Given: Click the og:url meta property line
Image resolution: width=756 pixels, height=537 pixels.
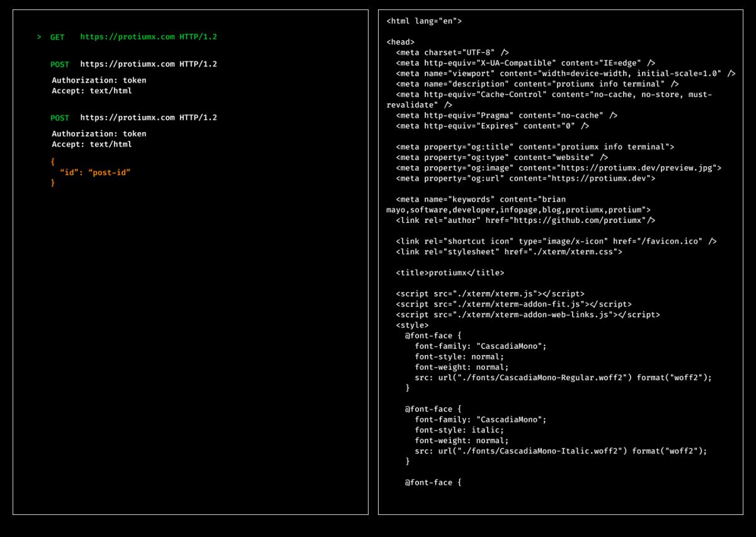Looking at the screenshot, I should click(525, 178).
